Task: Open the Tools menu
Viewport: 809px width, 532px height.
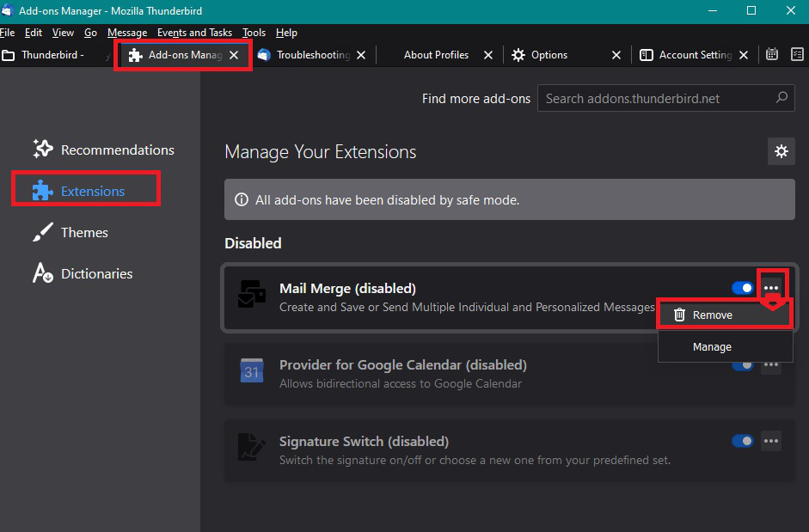Action: [x=254, y=33]
